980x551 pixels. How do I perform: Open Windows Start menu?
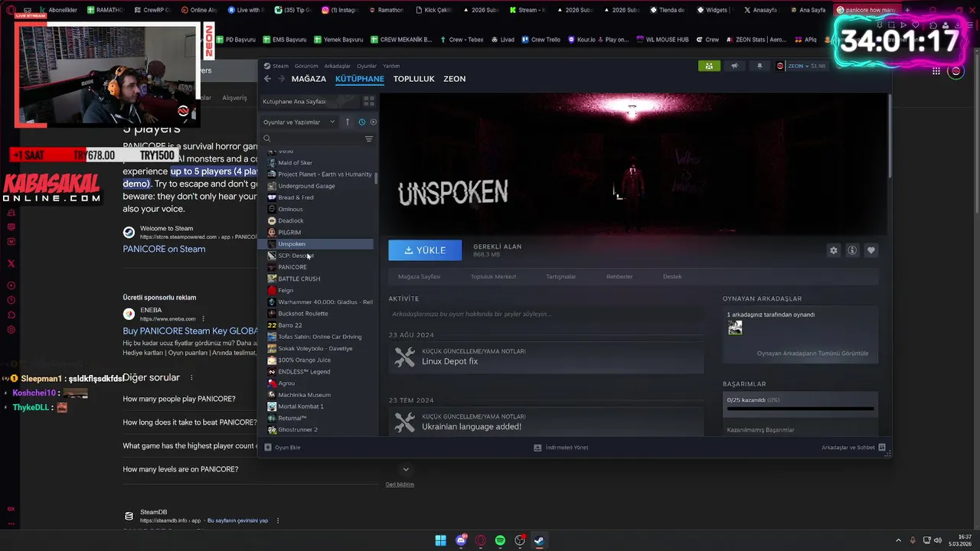(x=441, y=540)
